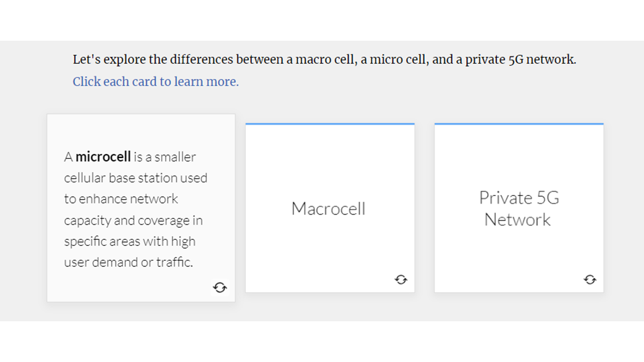
Task: Open the Private 5G Network flashcard
Action: coord(519,208)
